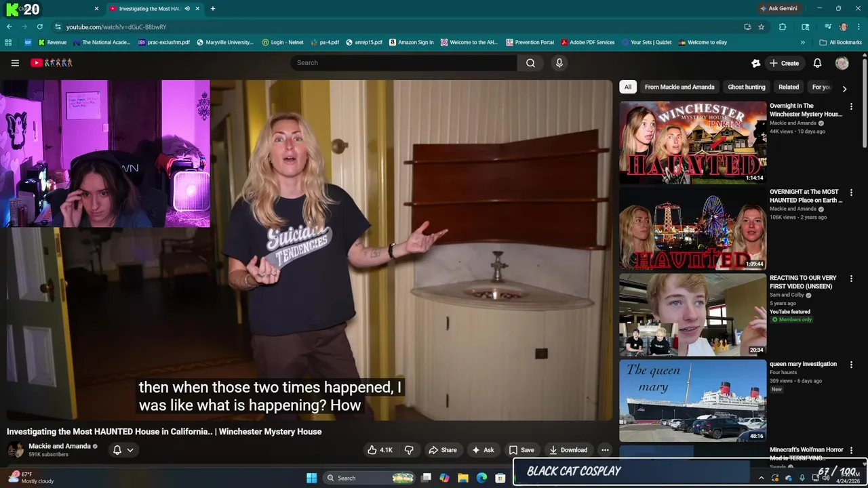Open the YouTube guide hamburger menu
The image size is (868, 488).
tap(15, 63)
